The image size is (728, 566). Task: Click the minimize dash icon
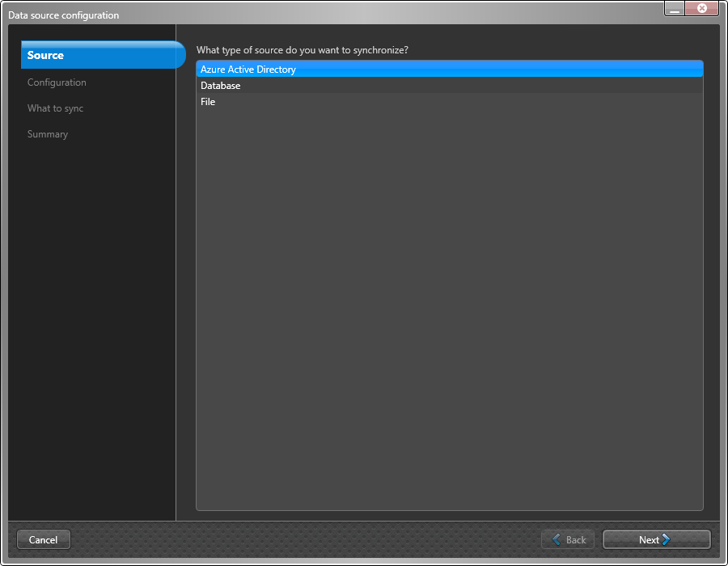(673, 9)
